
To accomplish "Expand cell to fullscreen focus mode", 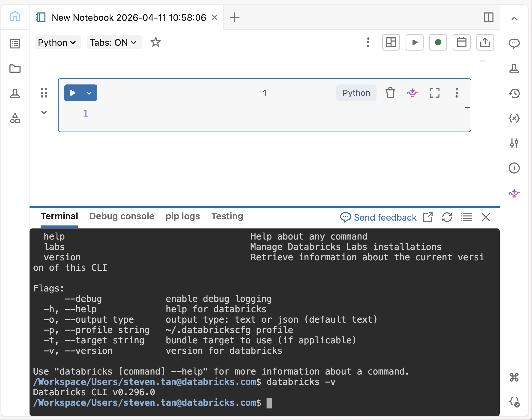I will tap(434, 93).
